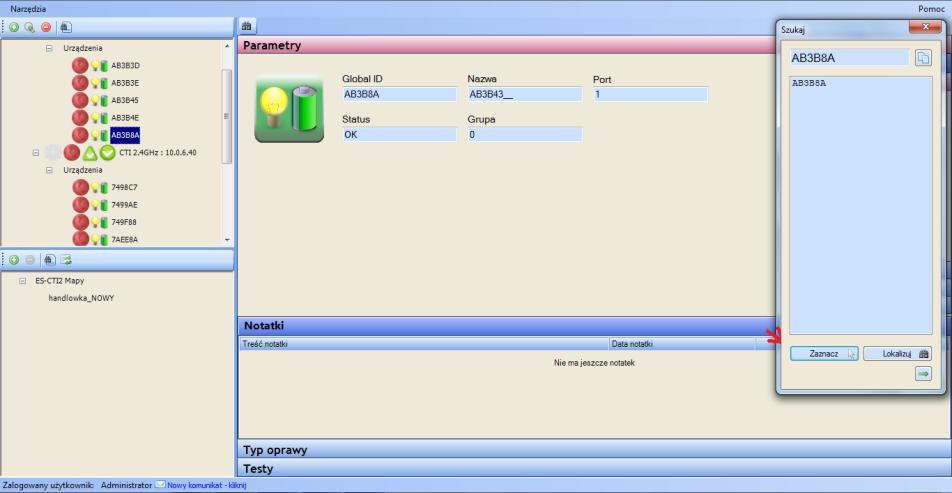
Task: Collapse the ES-CTI2 Mapy node
Action: tap(22, 281)
